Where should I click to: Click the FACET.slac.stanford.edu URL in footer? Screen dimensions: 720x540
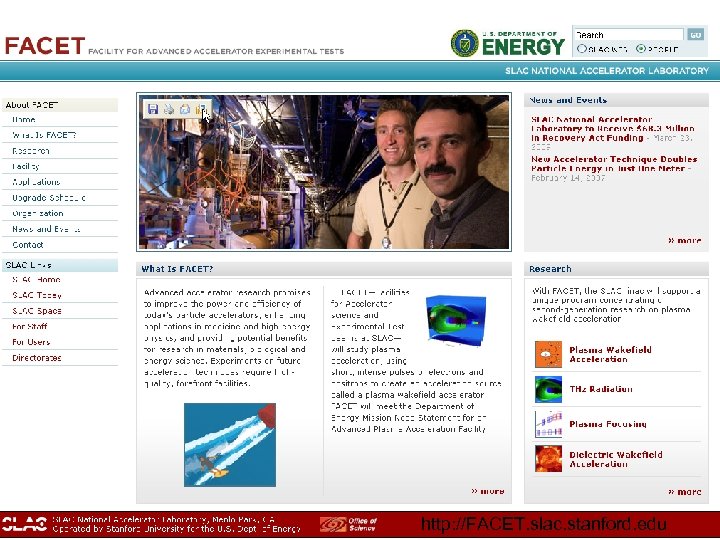543,524
